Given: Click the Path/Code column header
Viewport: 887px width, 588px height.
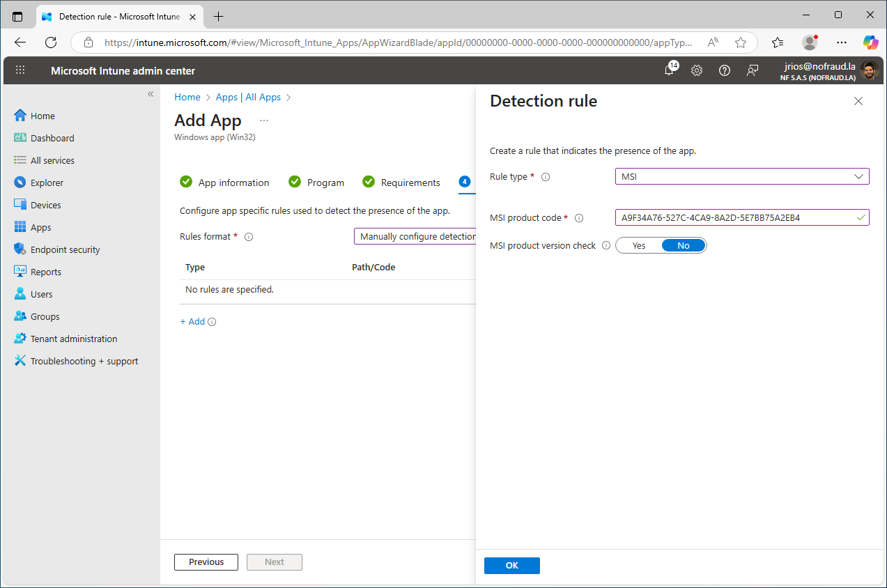Looking at the screenshot, I should [373, 268].
